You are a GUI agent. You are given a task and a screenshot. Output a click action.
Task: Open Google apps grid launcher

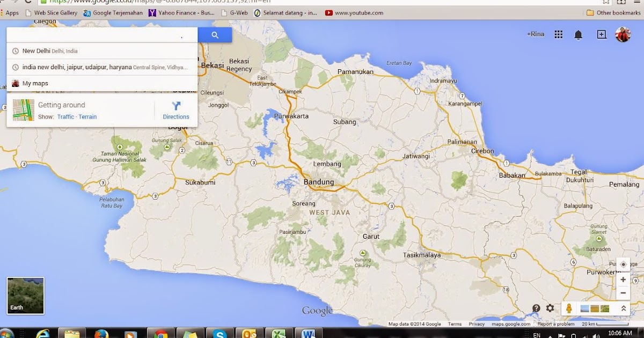(x=558, y=33)
